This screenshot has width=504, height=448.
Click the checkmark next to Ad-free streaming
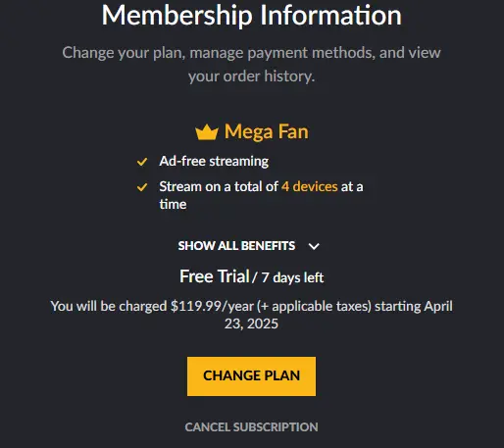coord(142,162)
